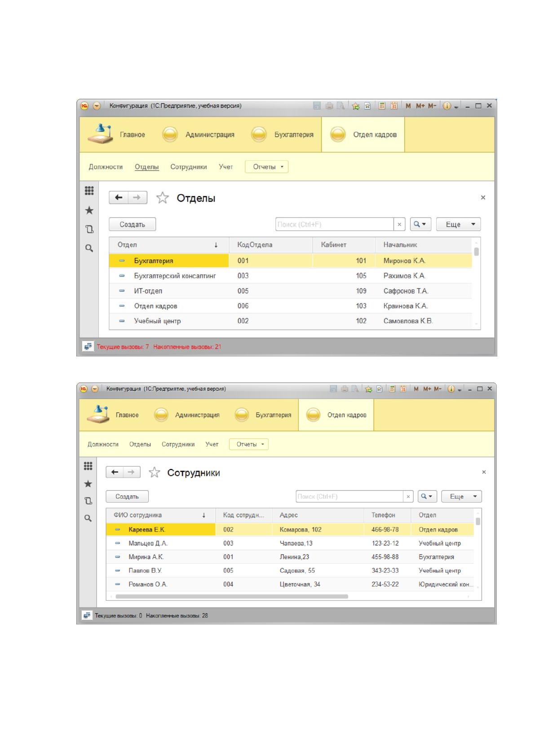
Task: Click horizontal scrollbar in Сотрудники table
Action: [232, 597]
